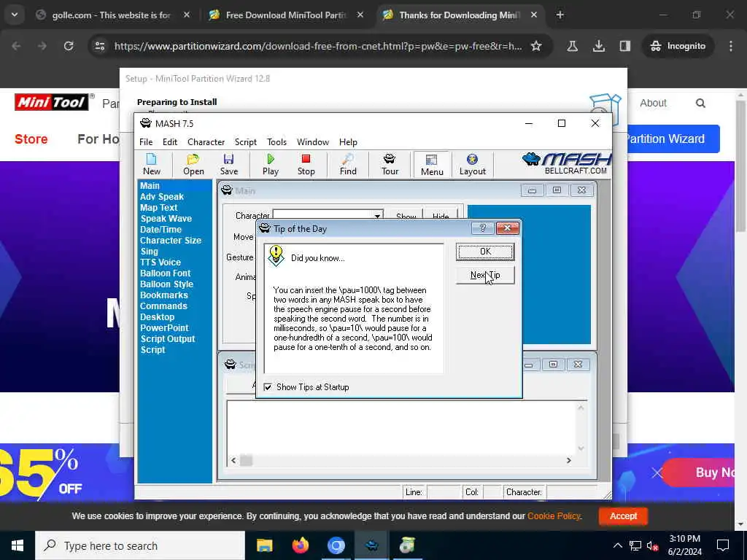The height and width of the screenshot is (560, 747).
Task: Click the Next Tip button
Action: tap(485, 275)
